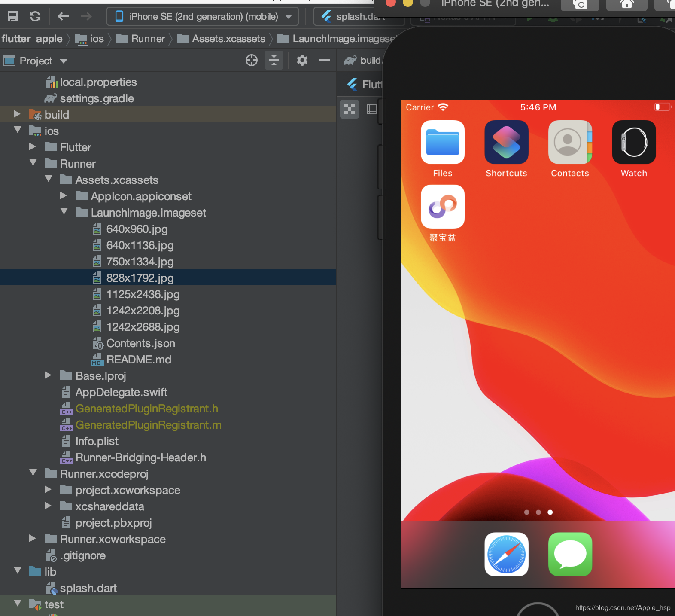Select splash.dart under lib
675x616 pixels.
pyautogui.click(x=88, y=588)
